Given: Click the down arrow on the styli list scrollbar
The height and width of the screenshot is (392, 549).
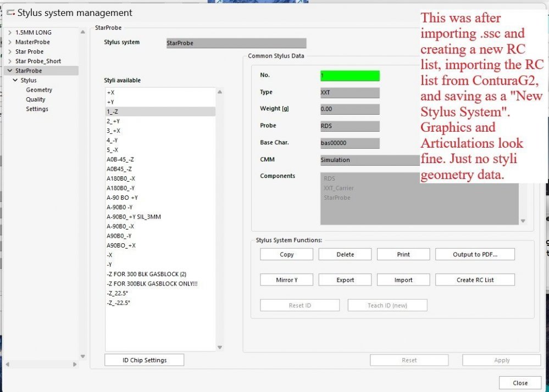Looking at the screenshot, I should tap(219, 347).
